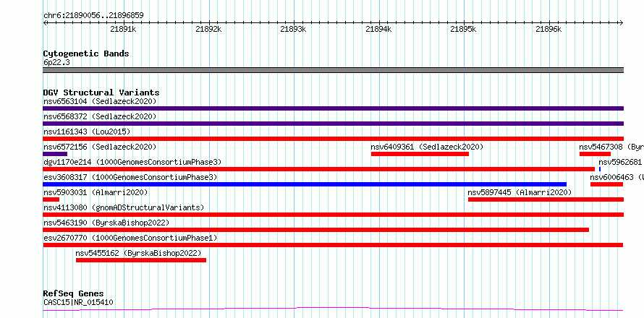Select the nsv6568372 purple variant bar
Screen dimensions: 644x318
point(333,124)
